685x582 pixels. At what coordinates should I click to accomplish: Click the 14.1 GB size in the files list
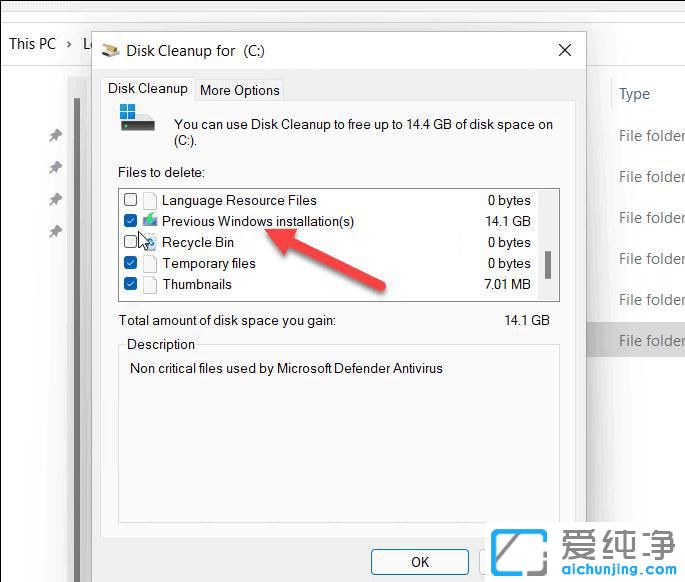pos(508,221)
